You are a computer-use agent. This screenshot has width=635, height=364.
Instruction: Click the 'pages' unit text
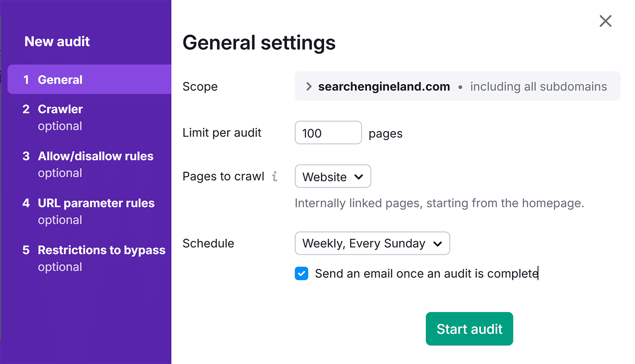pos(386,134)
